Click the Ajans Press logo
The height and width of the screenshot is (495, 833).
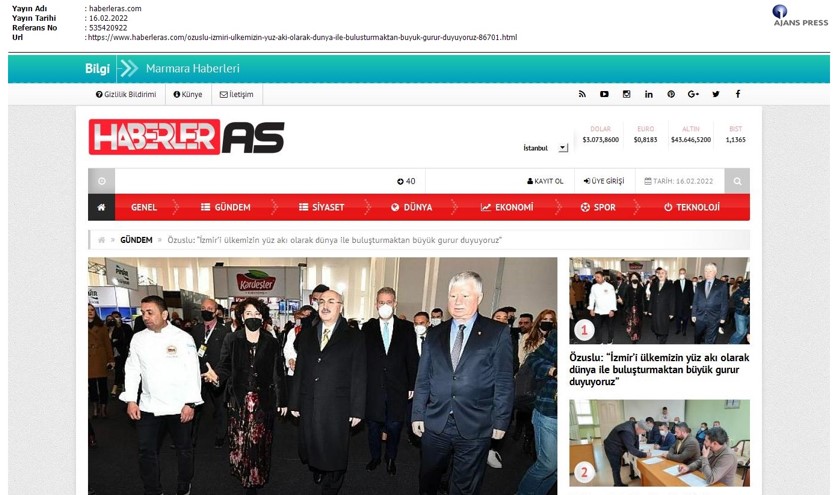[x=800, y=15]
